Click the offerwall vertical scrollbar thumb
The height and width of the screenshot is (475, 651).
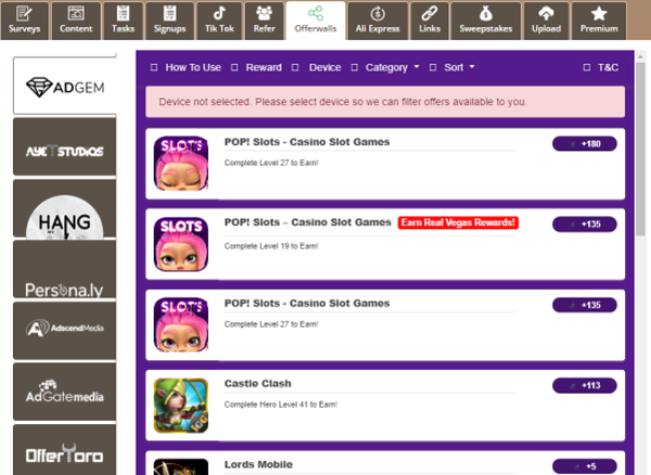point(641,149)
